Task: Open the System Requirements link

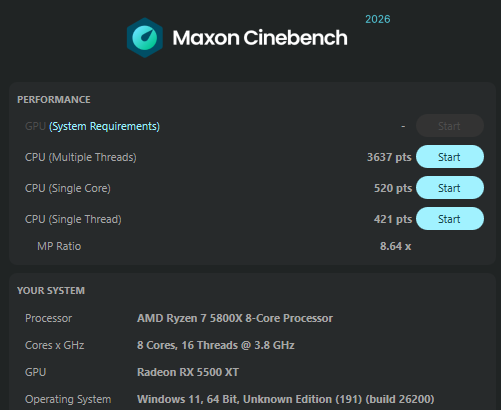Action: [104, 126]
